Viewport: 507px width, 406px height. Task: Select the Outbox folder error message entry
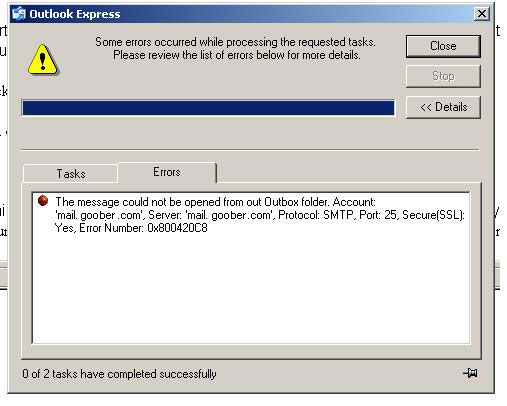[260, 215]
